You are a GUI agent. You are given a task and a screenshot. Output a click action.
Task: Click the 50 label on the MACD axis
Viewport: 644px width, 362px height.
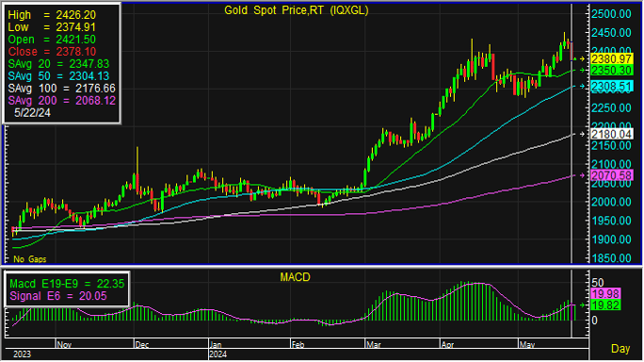(x=598, y=283)
